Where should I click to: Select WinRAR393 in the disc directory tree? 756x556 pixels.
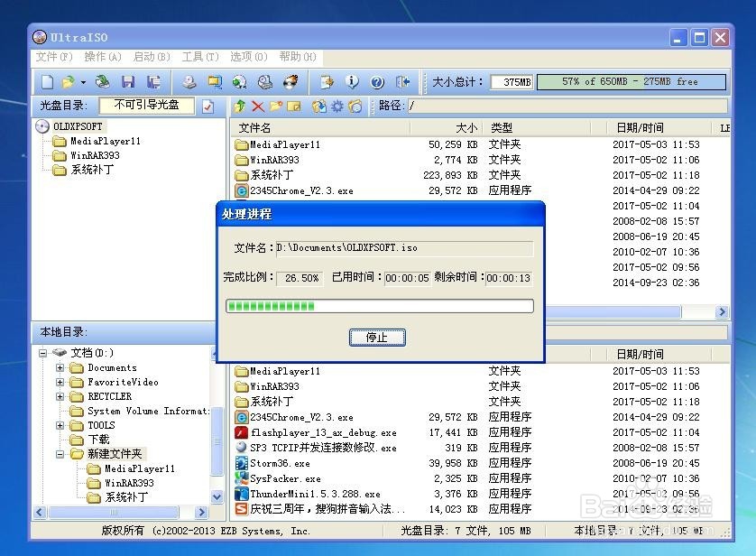click(95, 155)
